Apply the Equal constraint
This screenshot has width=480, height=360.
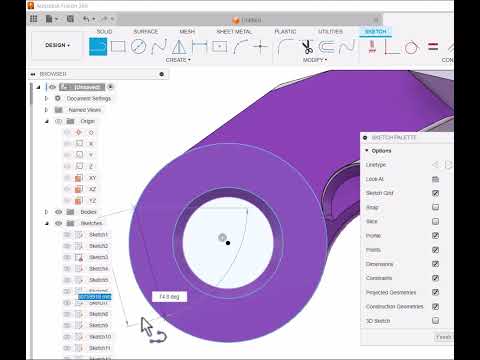coord(433,46)
